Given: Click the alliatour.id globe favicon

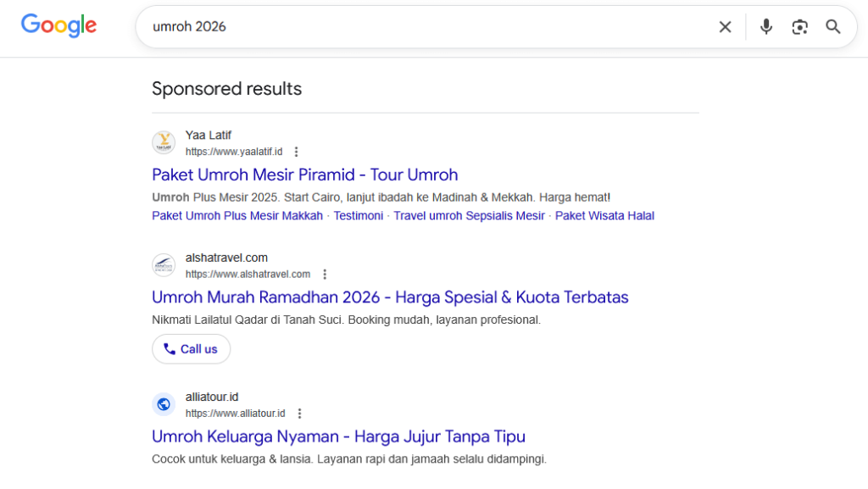Looking at the screenshot, I should click(x=164, y=404).
